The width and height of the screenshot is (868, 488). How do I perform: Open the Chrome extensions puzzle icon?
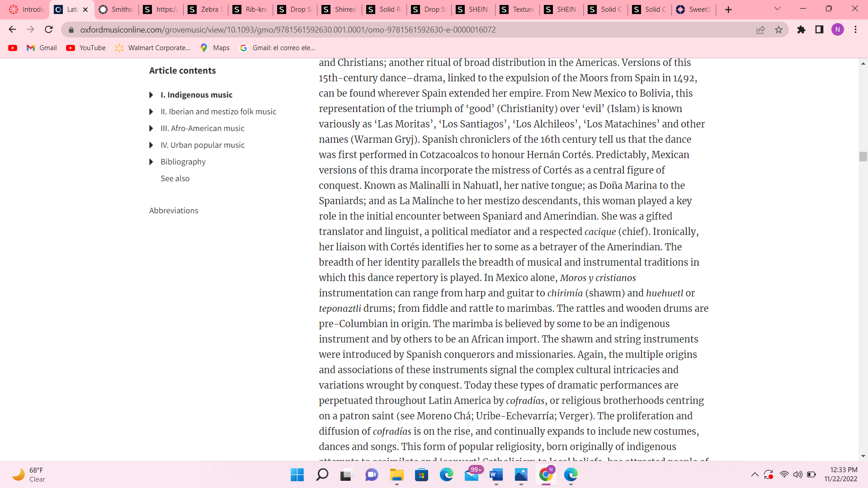coord(801,30)
